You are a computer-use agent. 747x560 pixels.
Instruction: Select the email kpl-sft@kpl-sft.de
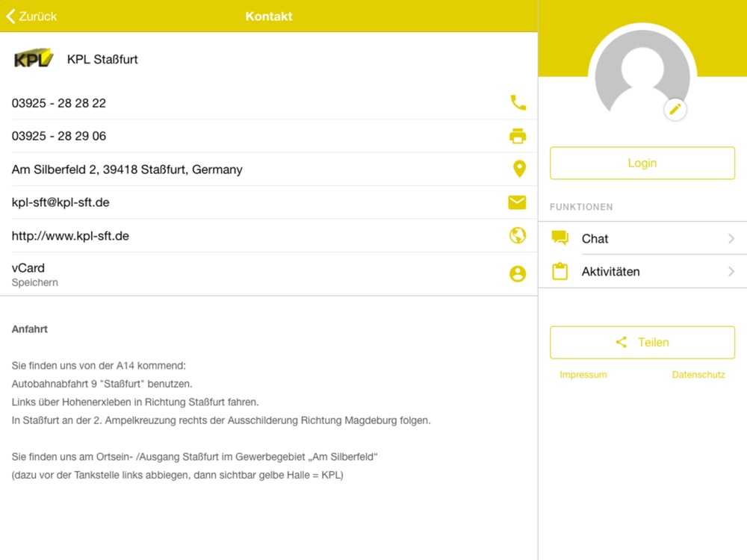pyautogui.click(x=61, y=202)
